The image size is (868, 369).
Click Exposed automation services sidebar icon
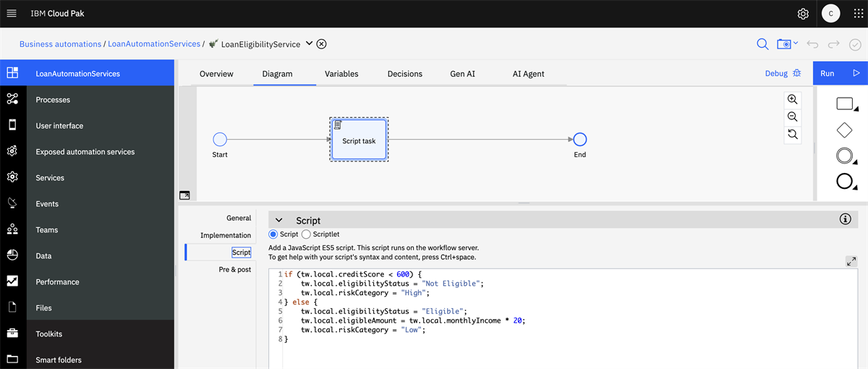[12, 151]
